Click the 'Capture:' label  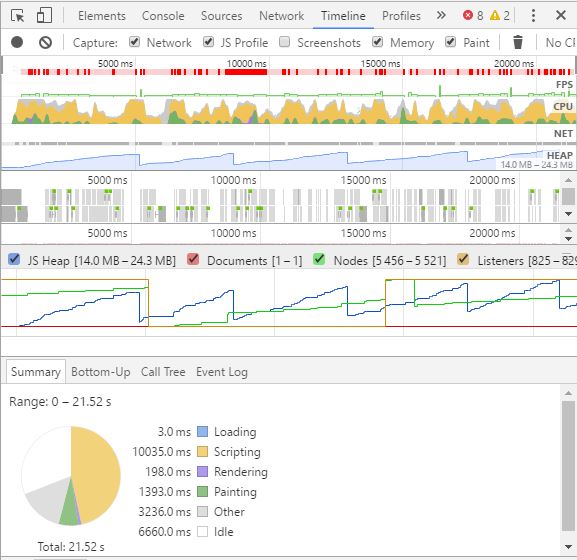pyautogui.click(x=95, y=43)
